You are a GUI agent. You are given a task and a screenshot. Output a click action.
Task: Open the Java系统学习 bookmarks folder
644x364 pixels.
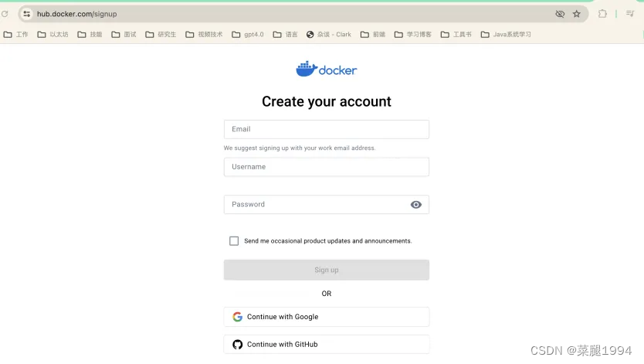[x=506, y=35]
